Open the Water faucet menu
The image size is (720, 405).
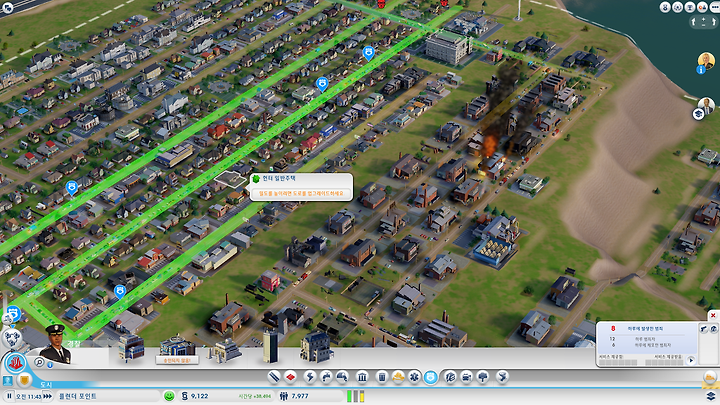click(x=326, y=377)
